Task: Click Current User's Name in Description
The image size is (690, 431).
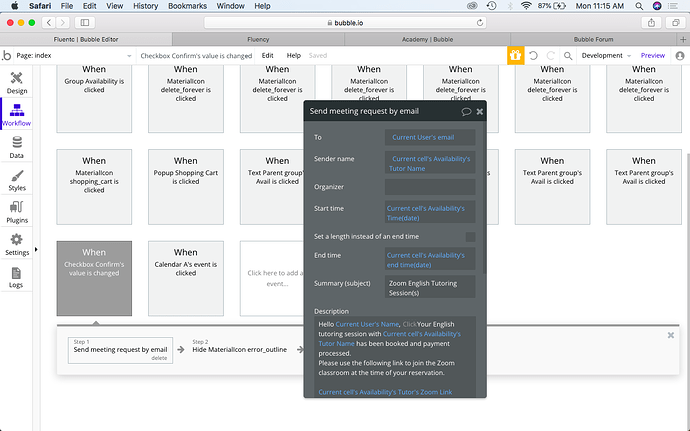Action: coord(367,324)
